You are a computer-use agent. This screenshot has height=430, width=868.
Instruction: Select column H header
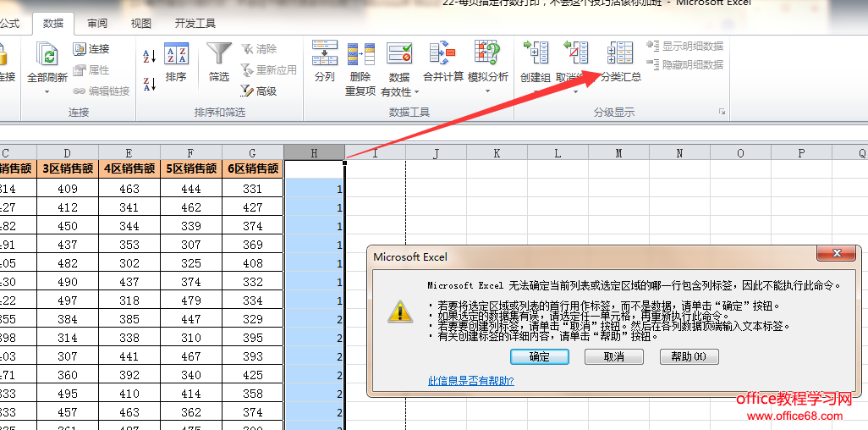315,153
